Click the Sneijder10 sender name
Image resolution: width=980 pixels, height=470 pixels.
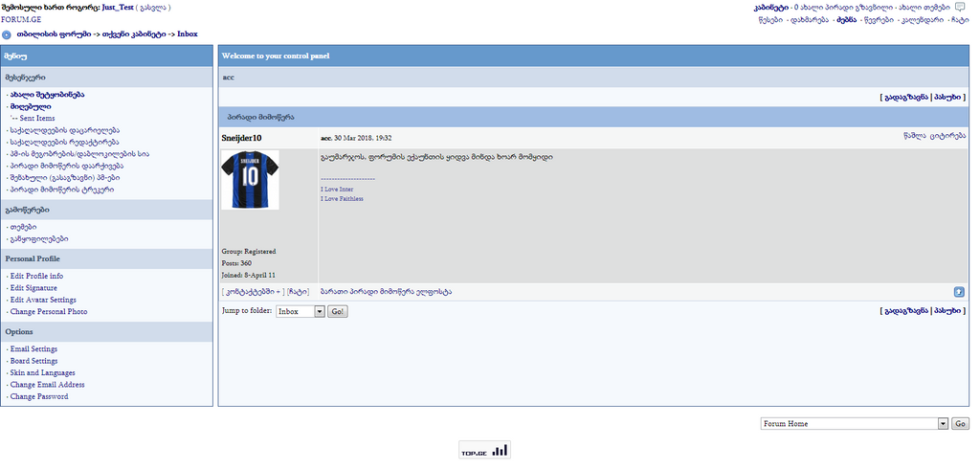(242, 138)
